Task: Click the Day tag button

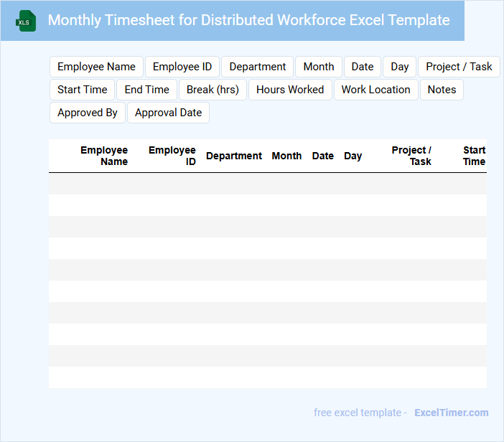Action: click(x=399, y=67)
